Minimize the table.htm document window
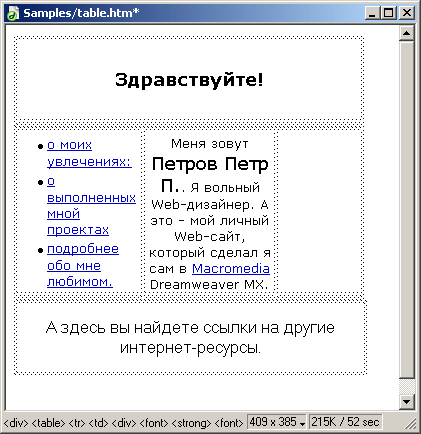Viewport: 421px width, 434px height. coord(373,13)
